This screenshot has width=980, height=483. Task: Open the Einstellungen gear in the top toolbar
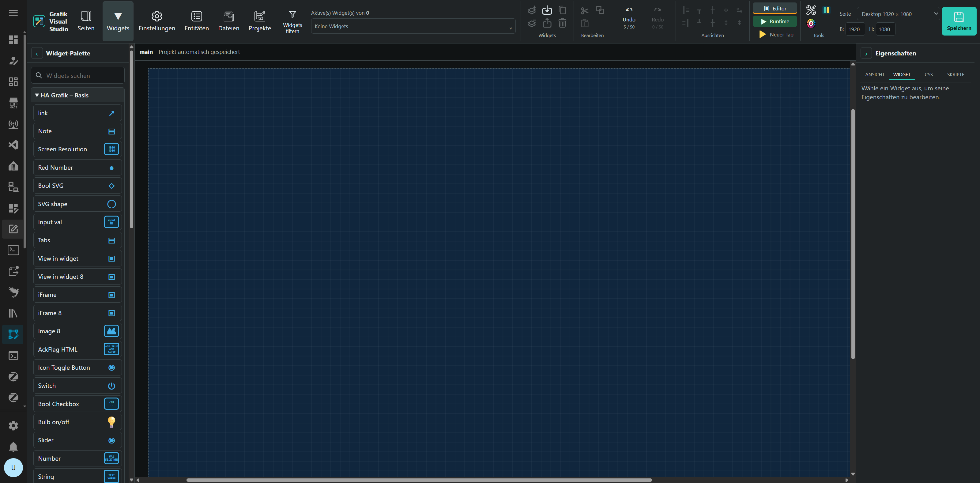[x=157, y=21]
